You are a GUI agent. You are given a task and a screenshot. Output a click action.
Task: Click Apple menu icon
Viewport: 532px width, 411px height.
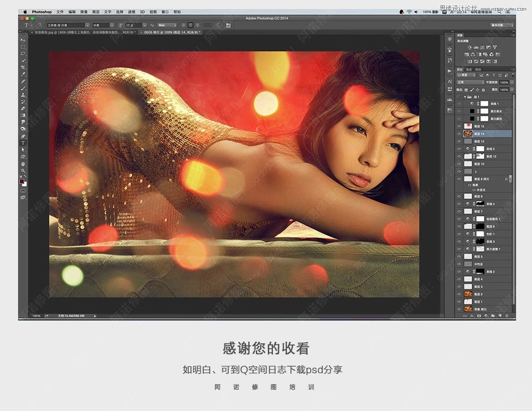25,12
